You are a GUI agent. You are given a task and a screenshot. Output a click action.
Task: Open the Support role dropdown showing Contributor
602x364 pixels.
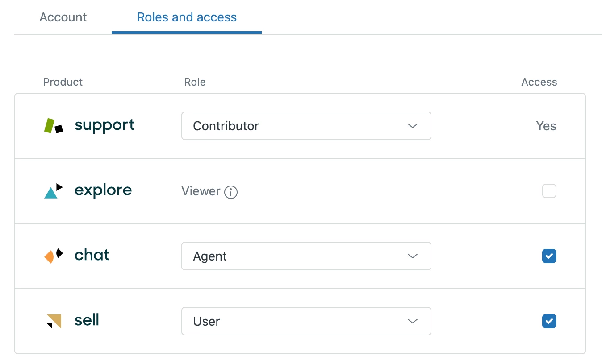[x=306, y=126]
